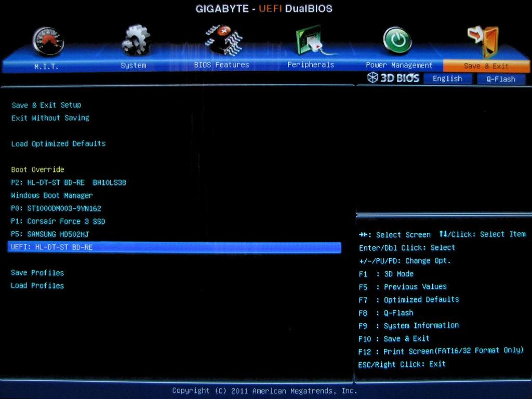Click the F10 : Save & Exit help line
The height and width of the screenshot is (399, 532).
[x=394, y=339]
